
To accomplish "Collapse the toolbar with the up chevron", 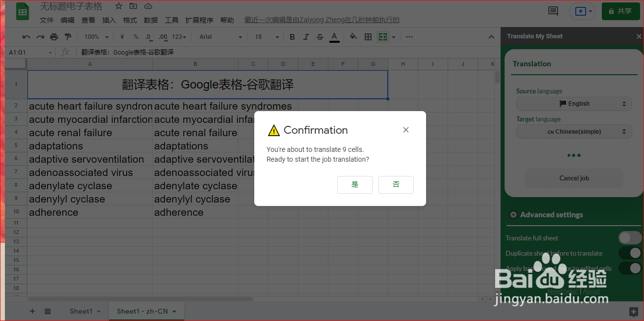I will pos(491,37).
